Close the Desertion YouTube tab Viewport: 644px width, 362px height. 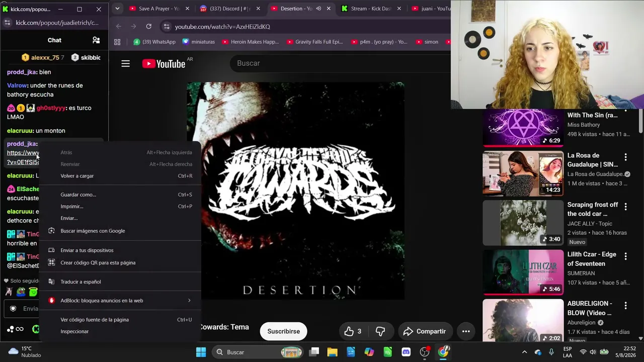tap(329, 9)
